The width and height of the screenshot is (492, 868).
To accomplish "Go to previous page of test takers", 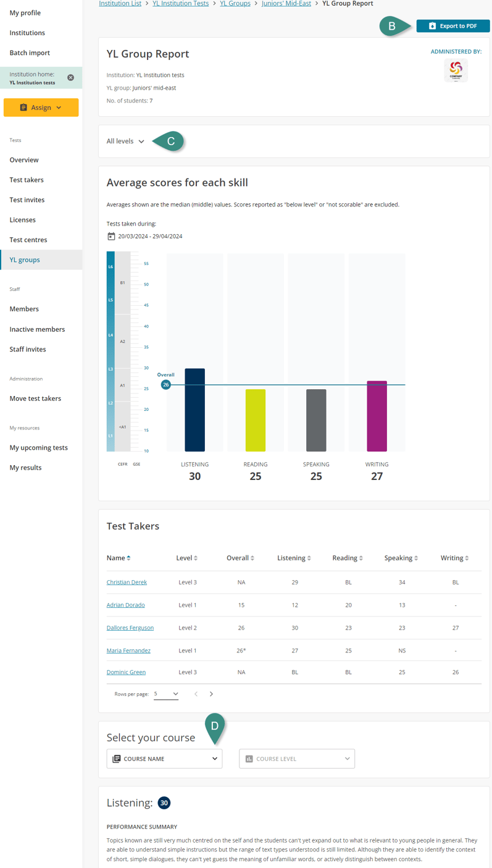I will 196,694.
